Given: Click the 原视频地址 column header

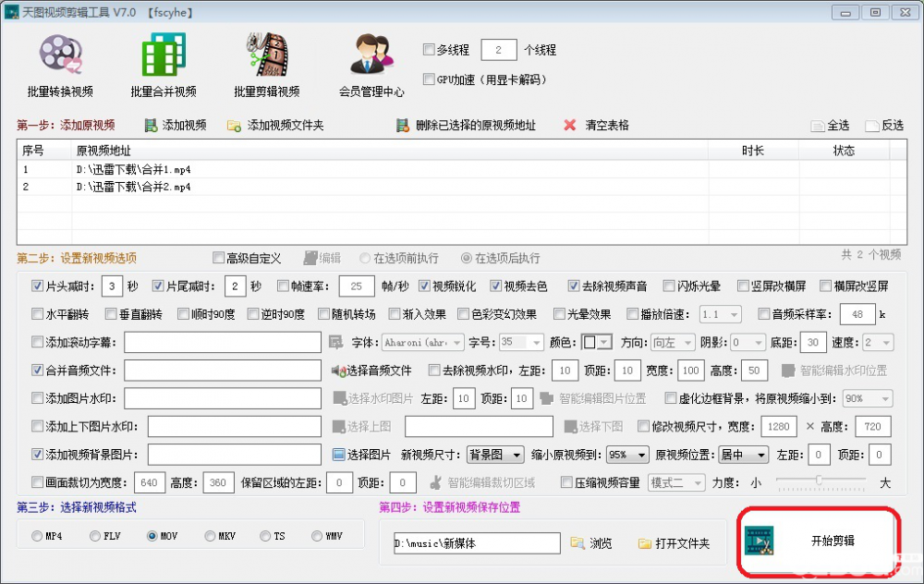Looking at the screenshot, I should click(390, 151).
